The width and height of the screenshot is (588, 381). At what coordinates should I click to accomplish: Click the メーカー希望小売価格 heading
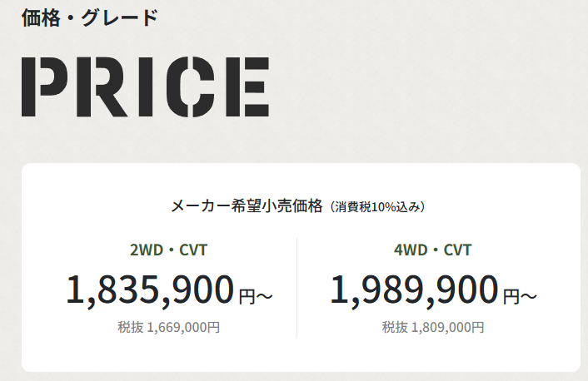(x=247, y=206)
